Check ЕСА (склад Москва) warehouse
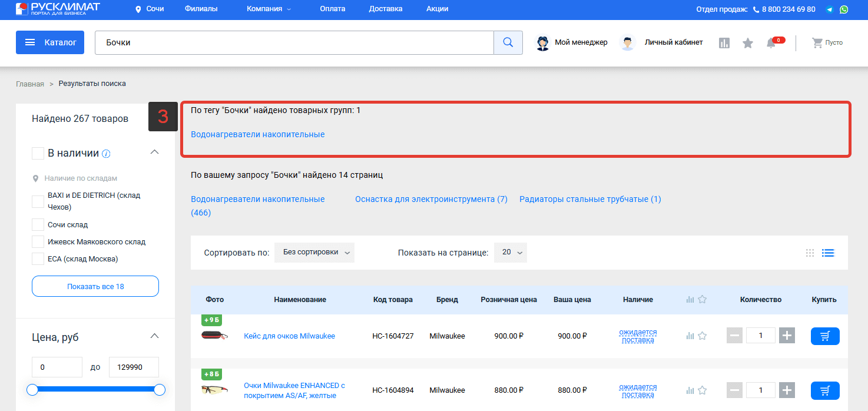 click(38, 259)
